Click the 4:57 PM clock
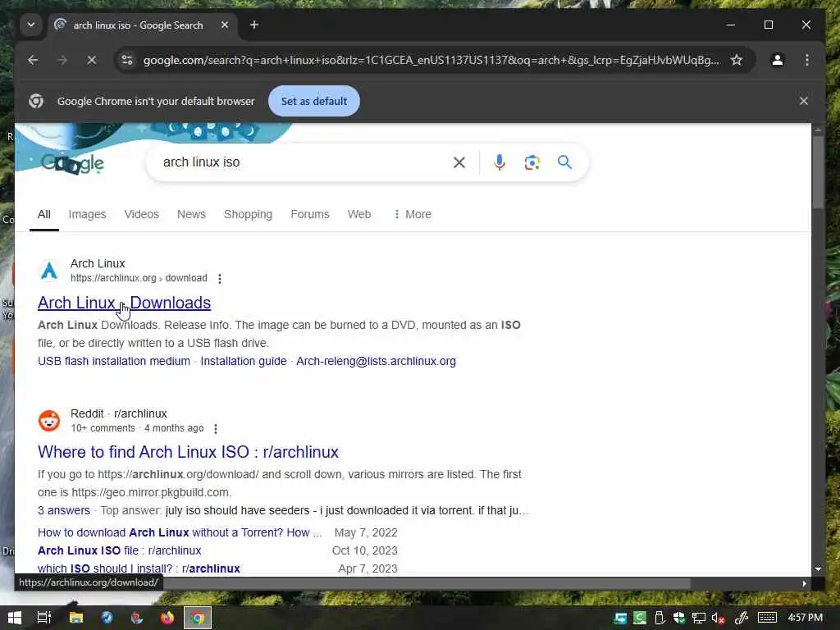 pos(806,618)
